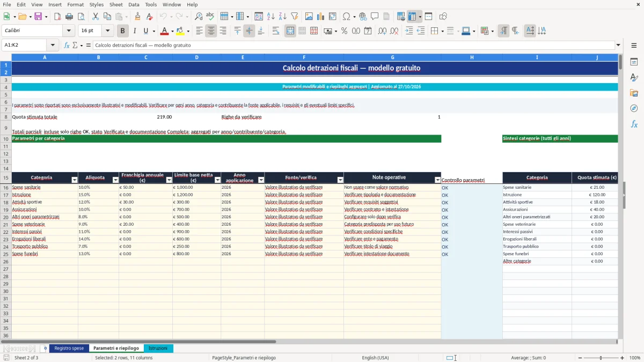The height and width of the screenshot is (362, 644).
Task: Click into the formula input line
Action: 354,45
